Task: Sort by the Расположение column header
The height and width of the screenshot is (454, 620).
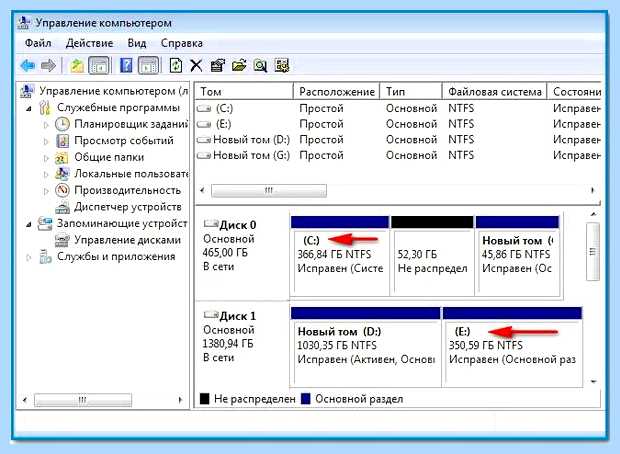Action: pyautogui.click(x=336, y=91)
